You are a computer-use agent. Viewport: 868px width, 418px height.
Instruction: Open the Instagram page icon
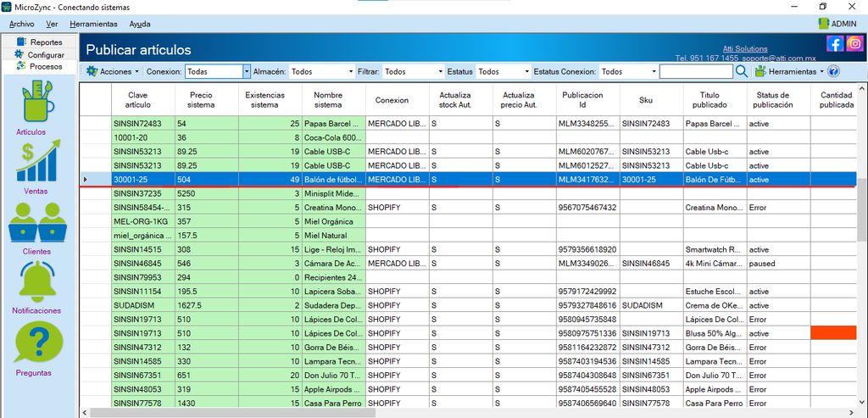pyautogui.click(x=854, y=44)
